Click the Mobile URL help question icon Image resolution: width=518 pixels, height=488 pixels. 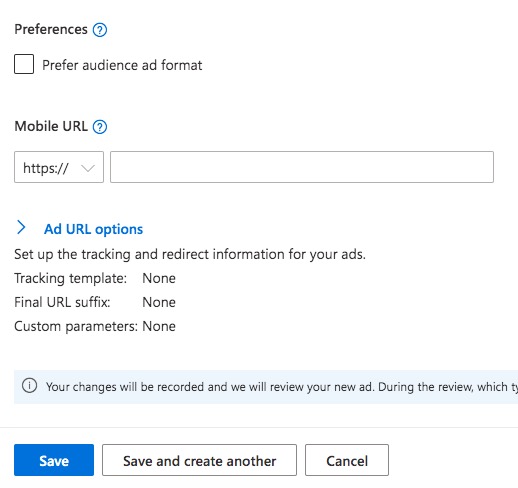click(x=100, y=127)
